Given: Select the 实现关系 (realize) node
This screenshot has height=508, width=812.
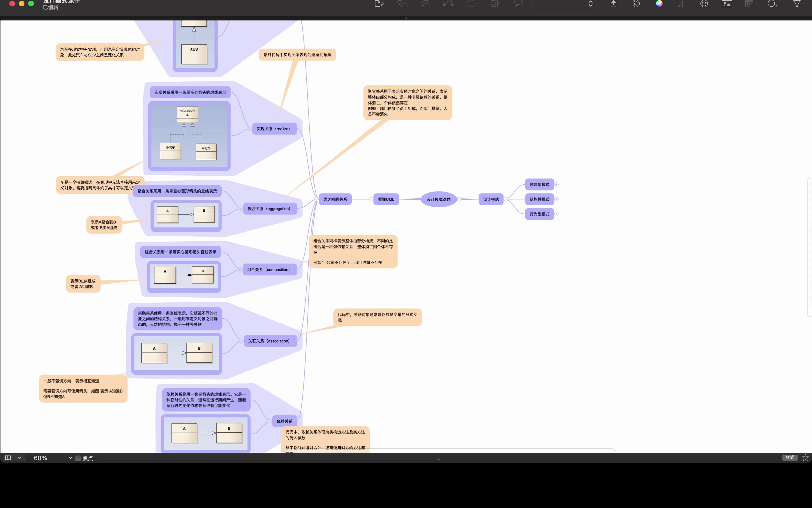Looking at the screenshot, I should tap(274, 129).
